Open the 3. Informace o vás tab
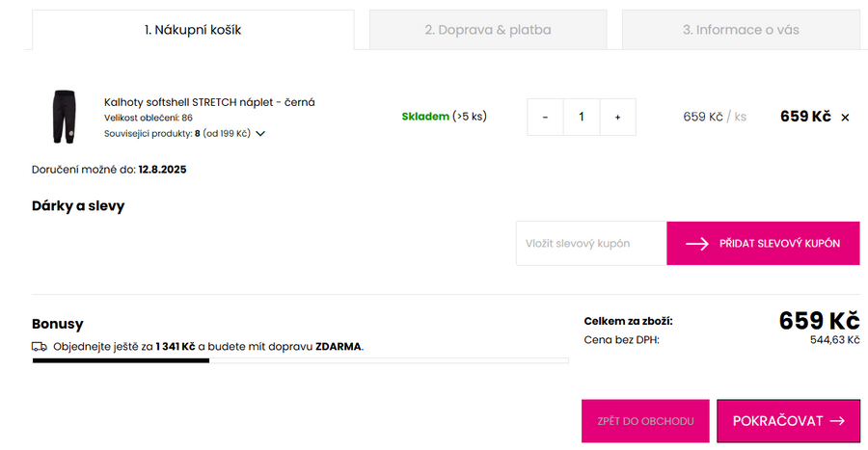The image size is (868, 450). point(740,30)
